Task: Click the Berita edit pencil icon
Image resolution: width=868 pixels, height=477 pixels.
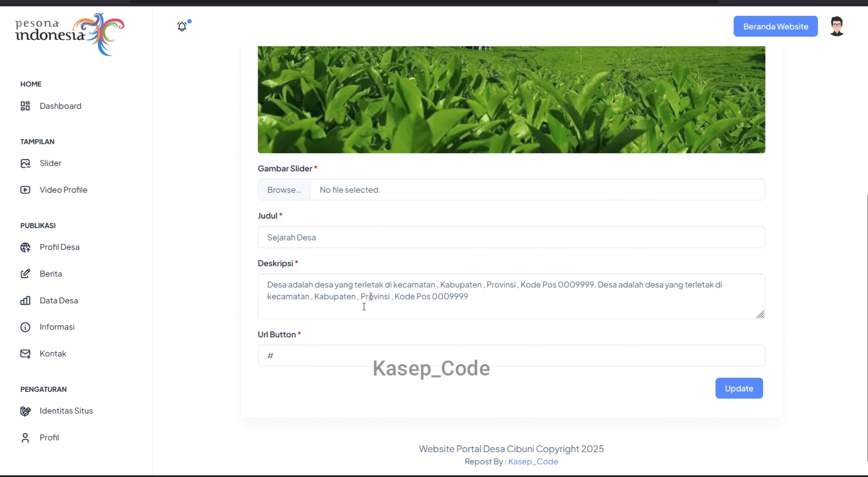Action: coord(25,274)
